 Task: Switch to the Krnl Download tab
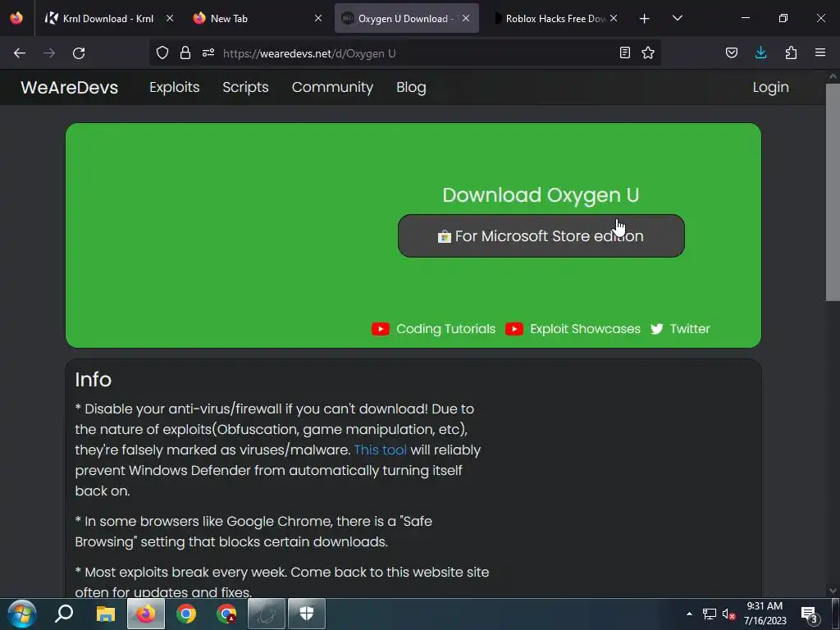tap(107, 18)
